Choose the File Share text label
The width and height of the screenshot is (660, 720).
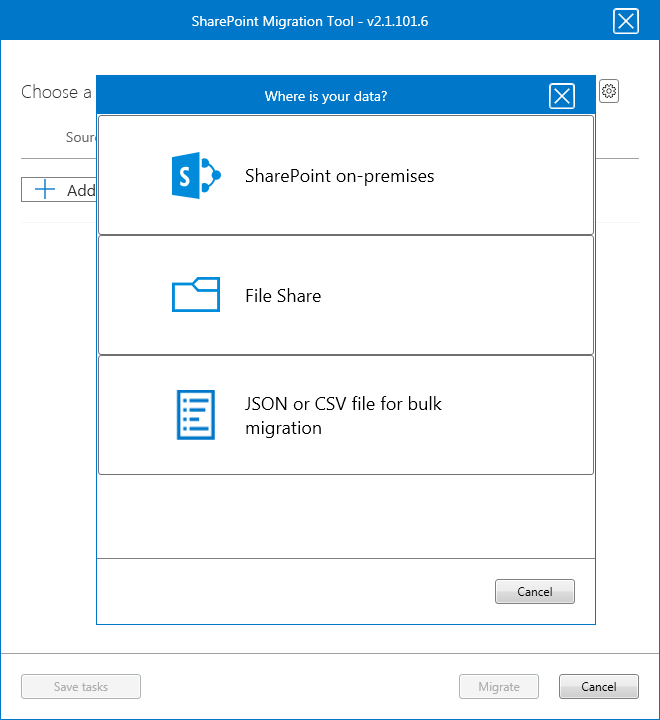283,296
